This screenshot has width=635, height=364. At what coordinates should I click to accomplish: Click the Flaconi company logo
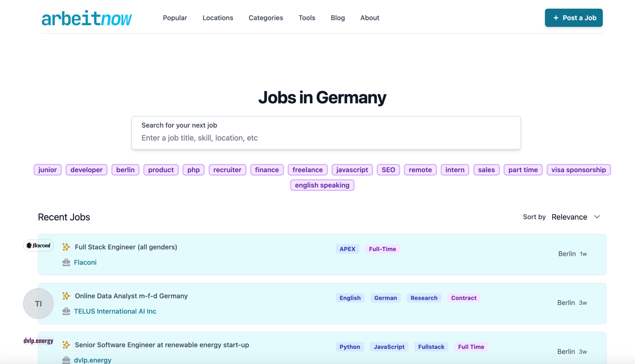pyautogui.click(x=38, y=245)
